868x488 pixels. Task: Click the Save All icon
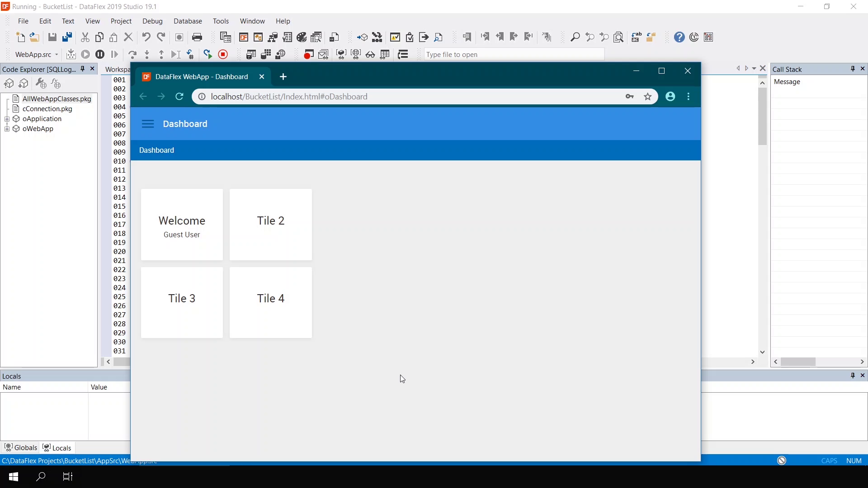[x=67, y=37]
